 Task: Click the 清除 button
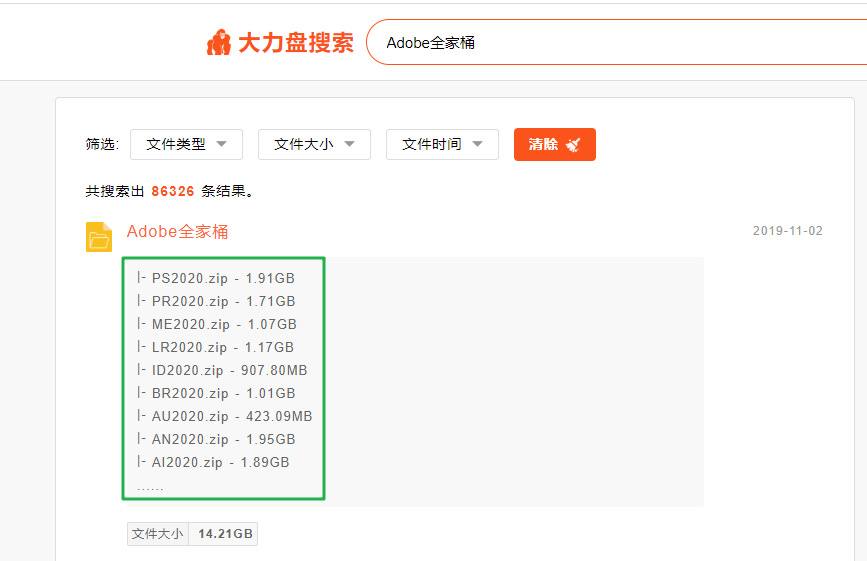coord(555,144)
